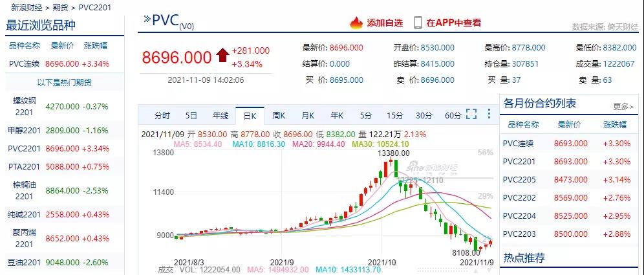Open the chart three-dot options menu
The width and height of the screenshot is (644, 275).
[x=489, y=114]
